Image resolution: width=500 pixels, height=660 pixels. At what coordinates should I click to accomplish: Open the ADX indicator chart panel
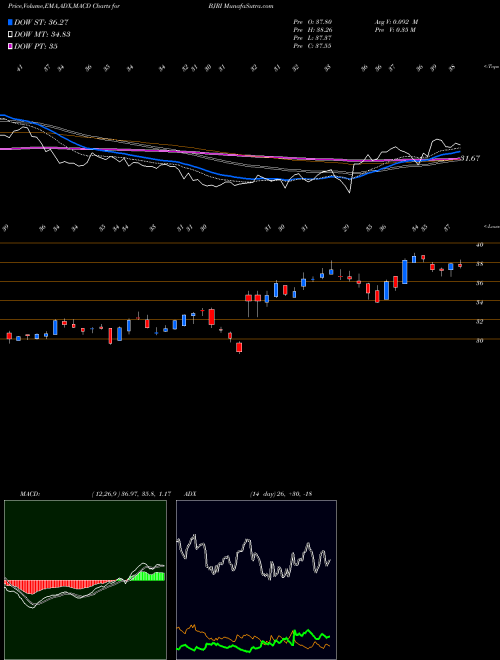tap(256, 580)
